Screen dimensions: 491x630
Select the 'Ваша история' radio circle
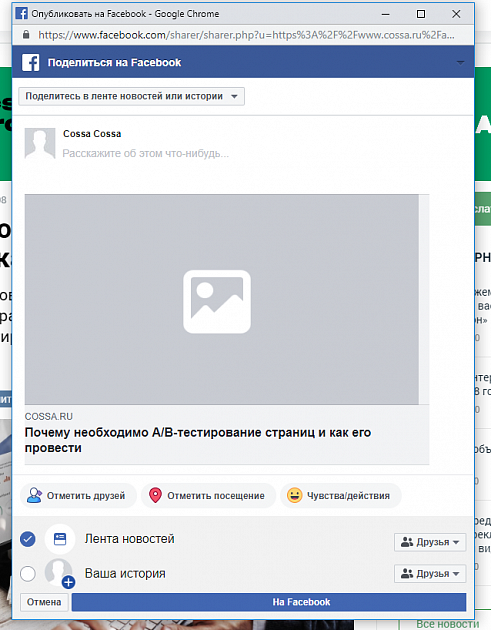click(x=28, y=573)
